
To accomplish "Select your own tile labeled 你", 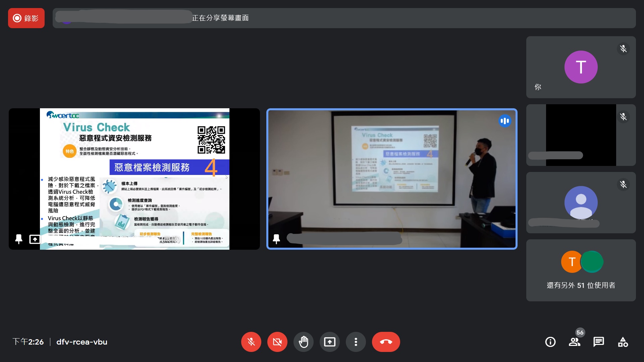I will [x=581, y=67].
